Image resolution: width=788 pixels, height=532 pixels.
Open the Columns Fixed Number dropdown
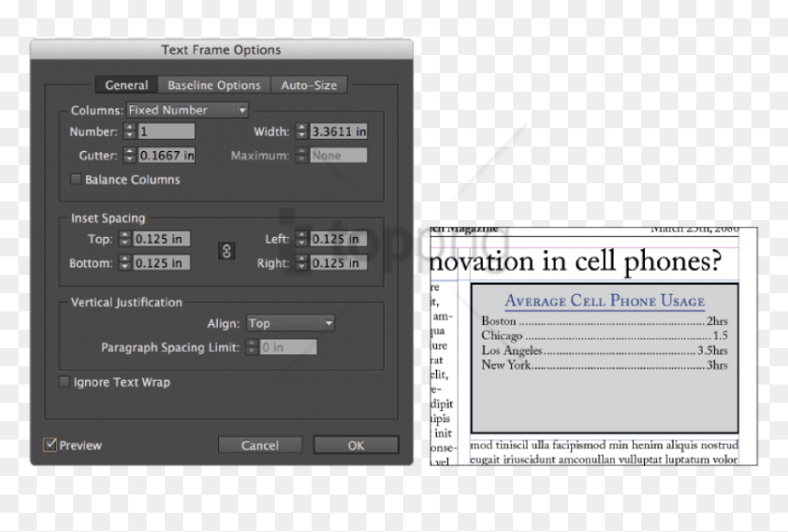(187, 110)
